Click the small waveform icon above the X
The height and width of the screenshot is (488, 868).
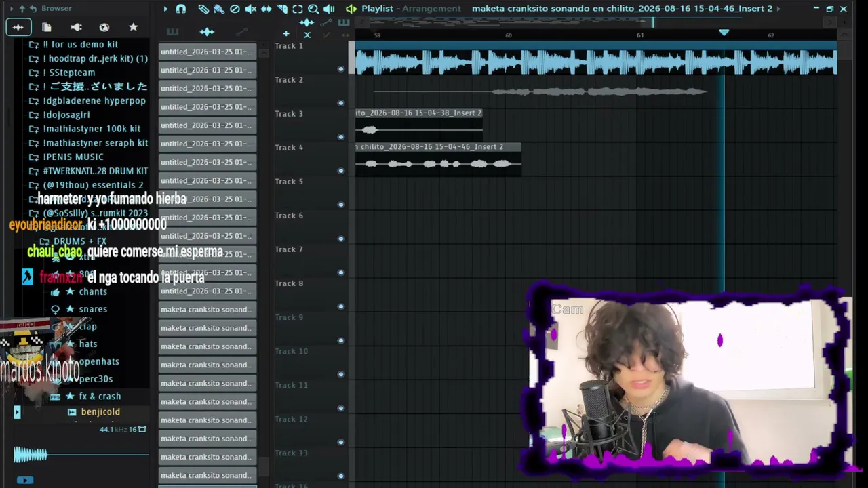tap(307, 23)
